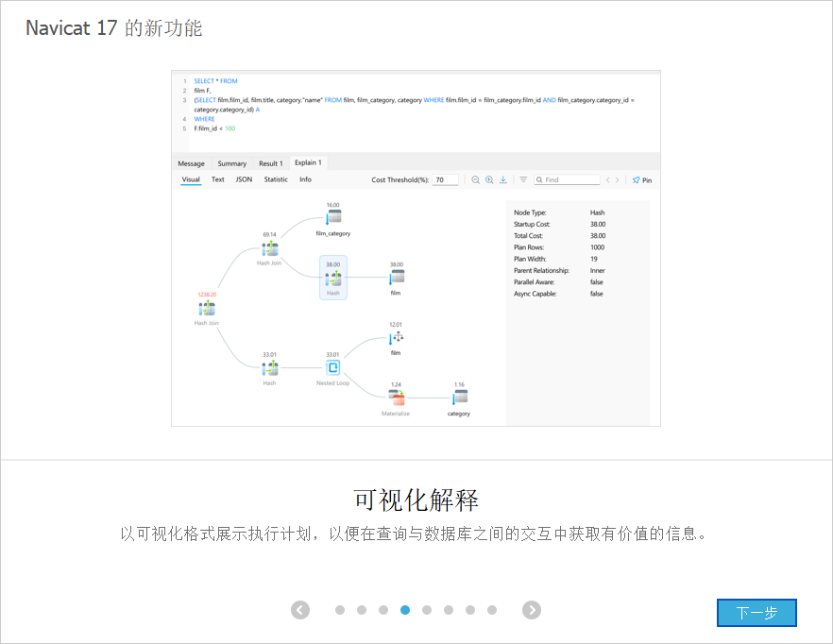Click the Startup Cost label

[x=532, y=224]
